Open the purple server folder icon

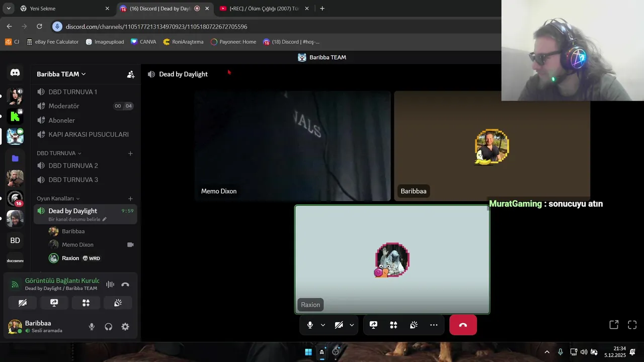coord(15,158)
